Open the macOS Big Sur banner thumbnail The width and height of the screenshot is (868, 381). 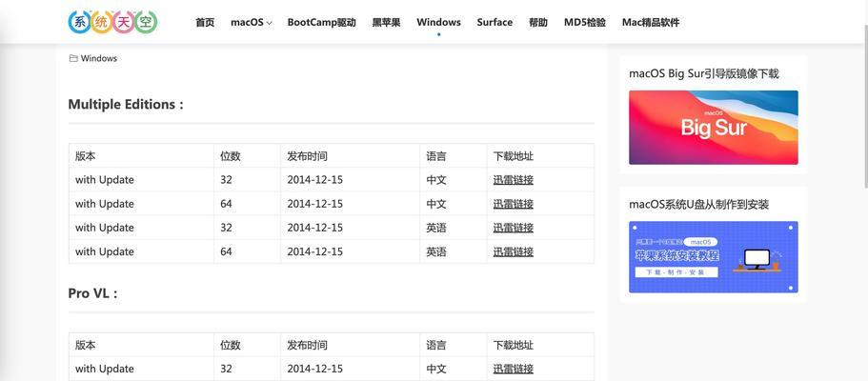click(x=714, y=128)
